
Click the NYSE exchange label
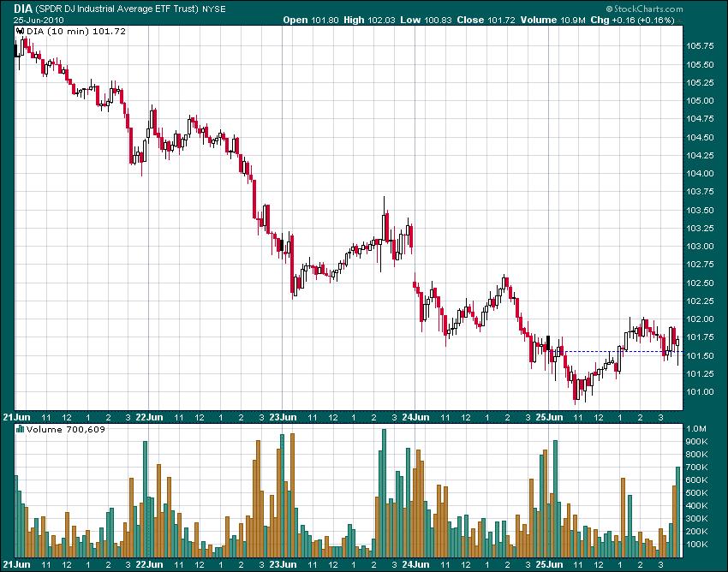[213, 9]
